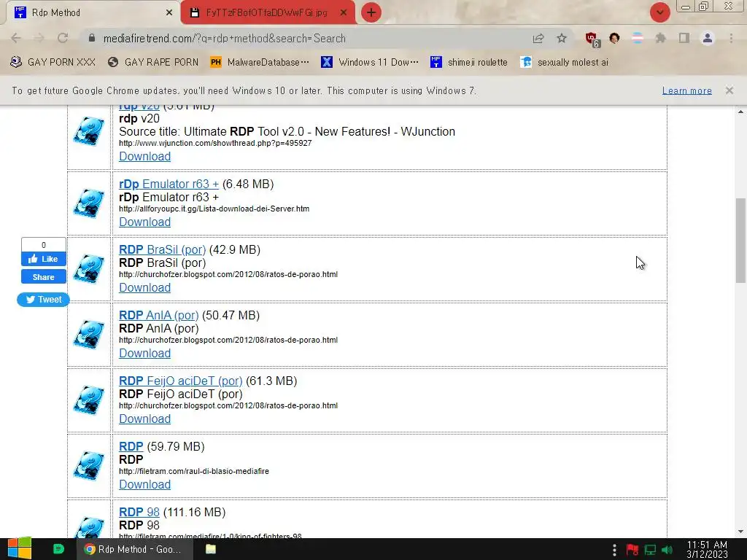Download the RDP 59.79 MB file

click(145, 485)
